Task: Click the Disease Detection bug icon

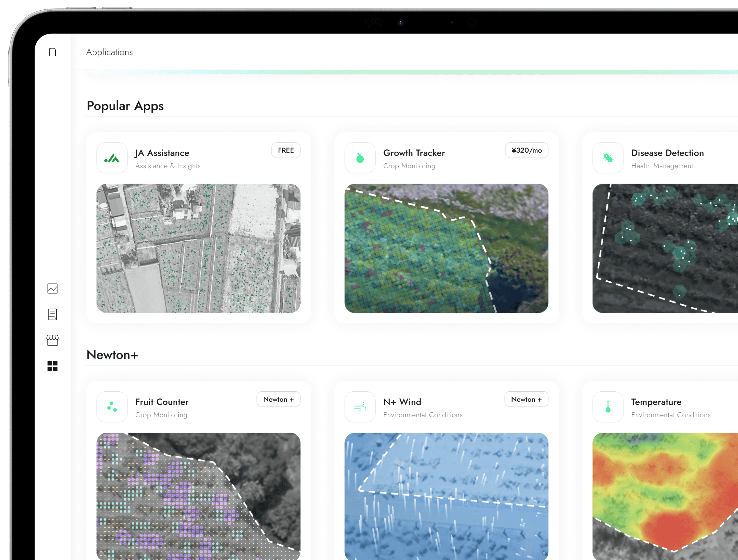Action: click(608, 158)
